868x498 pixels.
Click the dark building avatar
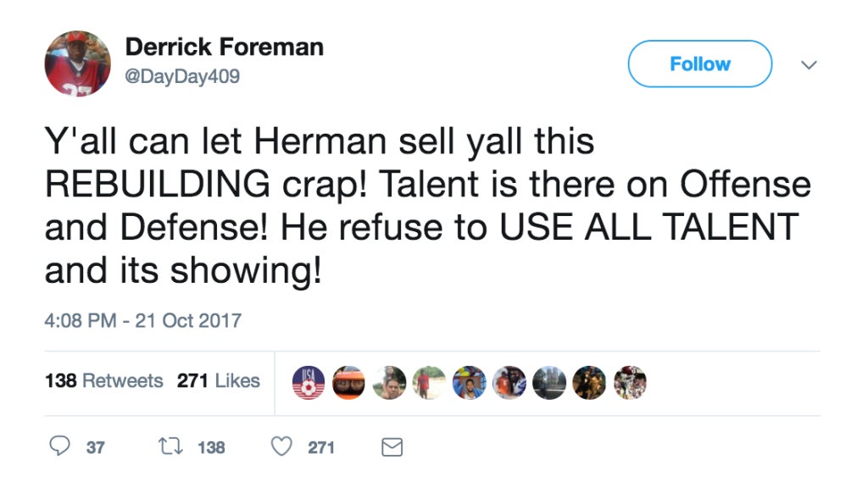click(x=549, y=382)
